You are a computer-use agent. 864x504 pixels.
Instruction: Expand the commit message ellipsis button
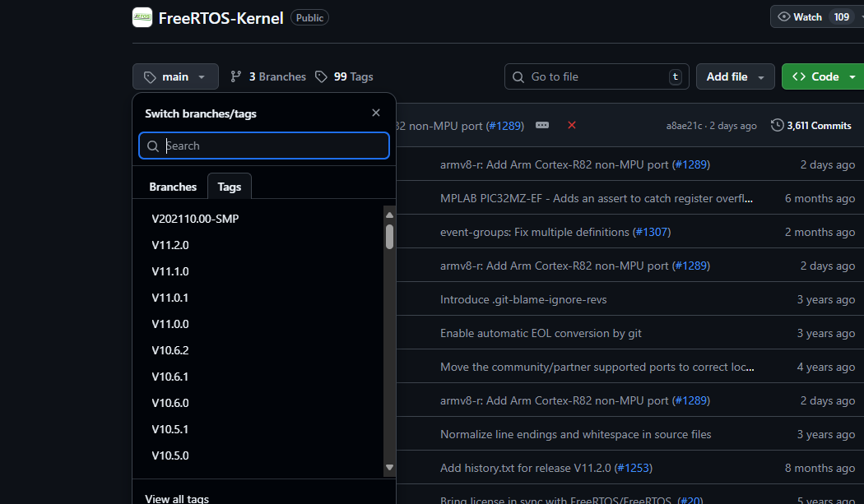[x=542, y=125]
